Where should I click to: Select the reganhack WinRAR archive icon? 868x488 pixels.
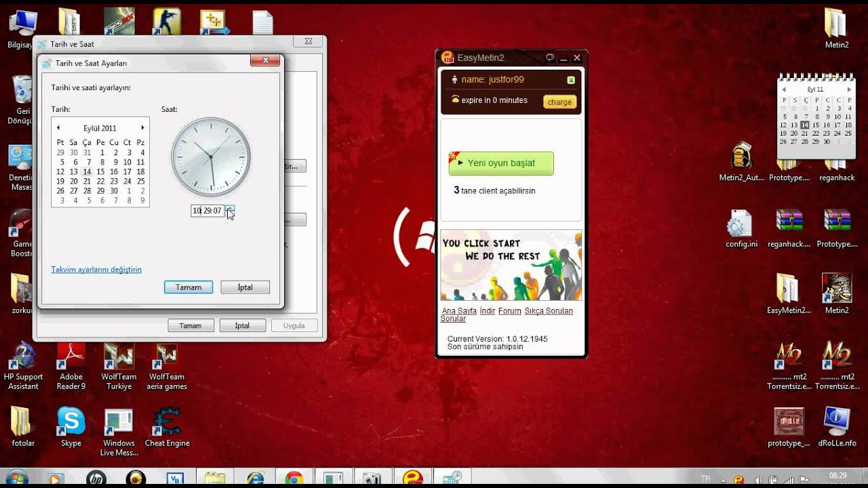click(789, 228)
